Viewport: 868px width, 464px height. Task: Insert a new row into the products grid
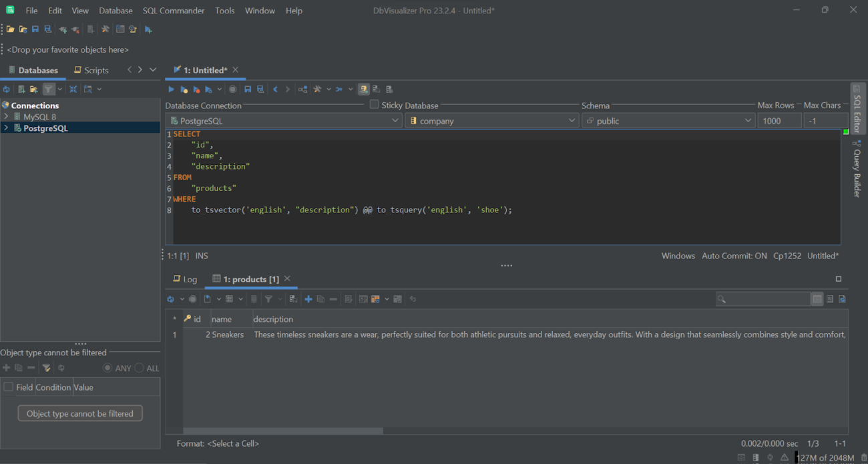308,298
